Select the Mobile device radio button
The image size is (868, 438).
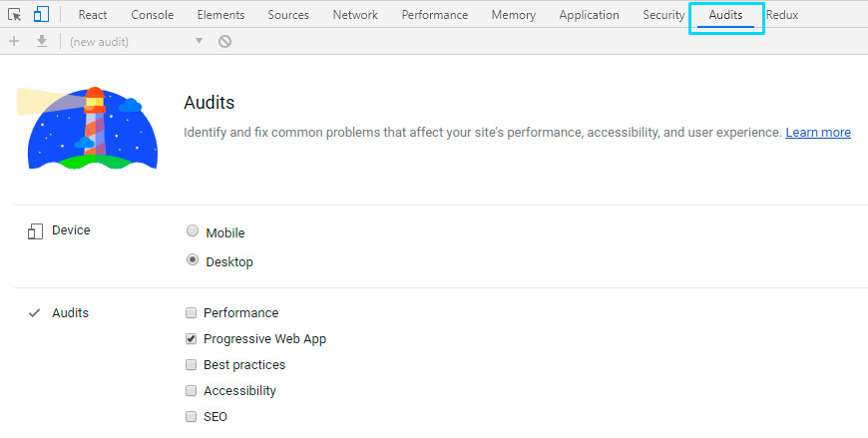[x=193, y=231]
